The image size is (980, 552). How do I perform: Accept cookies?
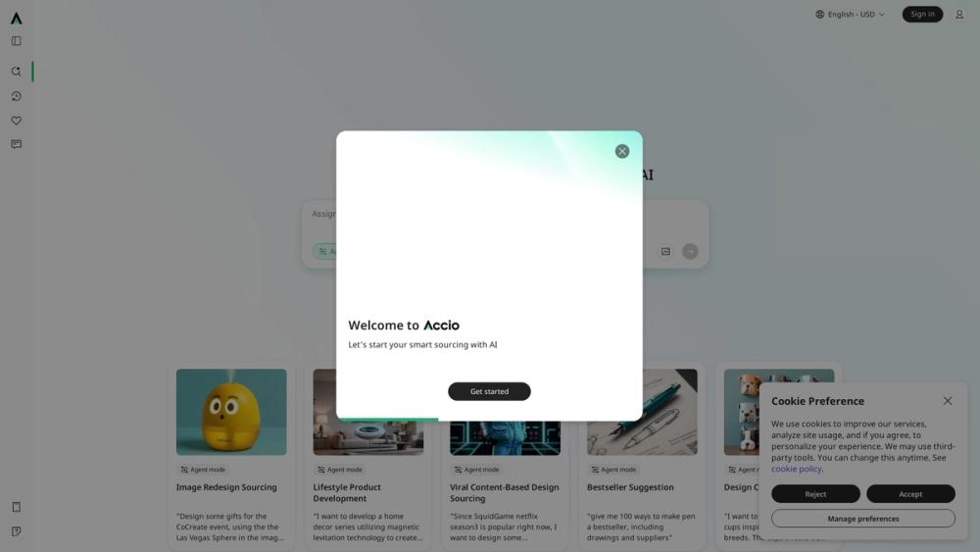coord(910,494)
